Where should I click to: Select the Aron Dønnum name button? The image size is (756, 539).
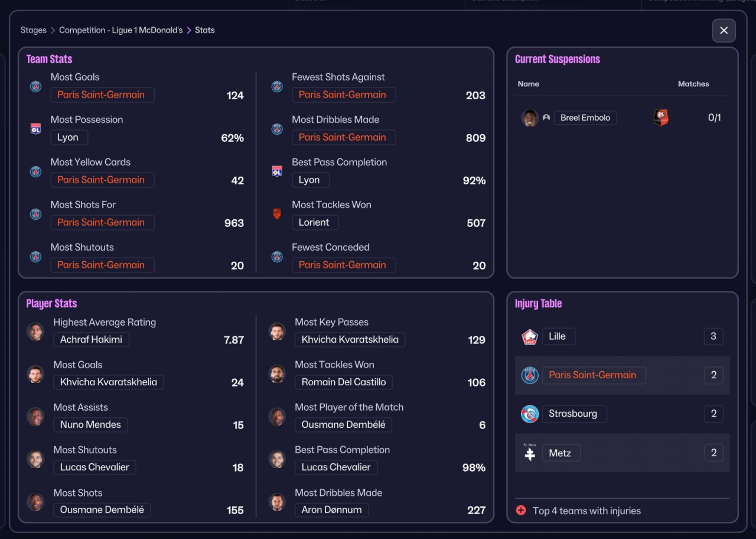tap(332, 510)
